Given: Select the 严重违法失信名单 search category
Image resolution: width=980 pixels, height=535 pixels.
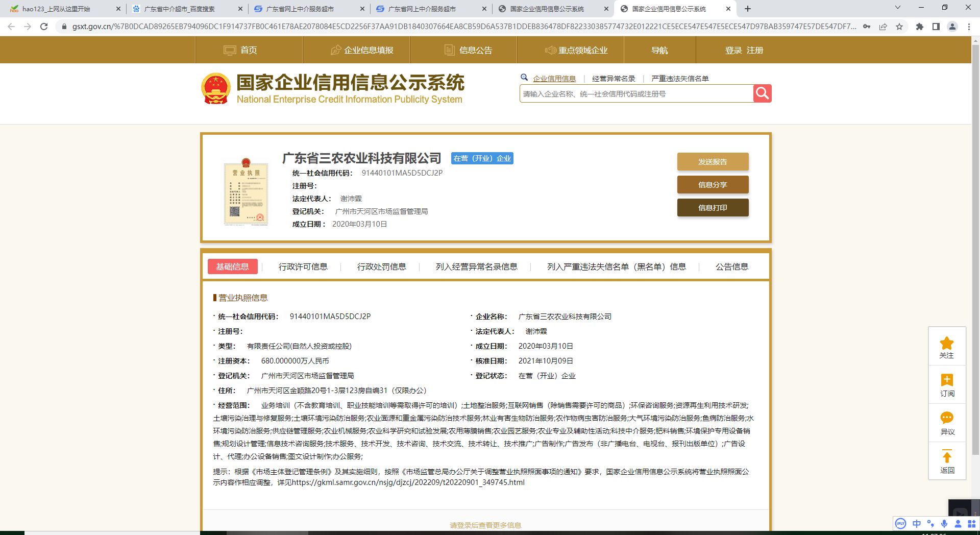Looking at the screenshot, I should (x=680, y=79).
